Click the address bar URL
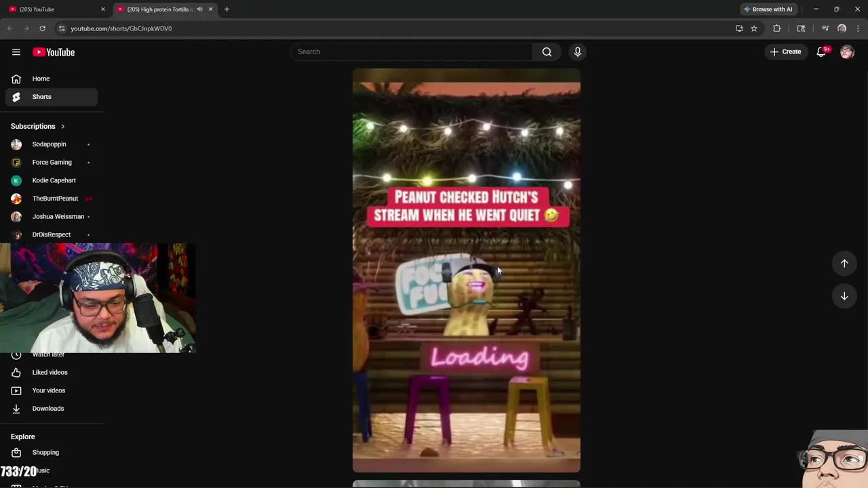The height and width of the screenshot is (488, 868). click(121, 28)
